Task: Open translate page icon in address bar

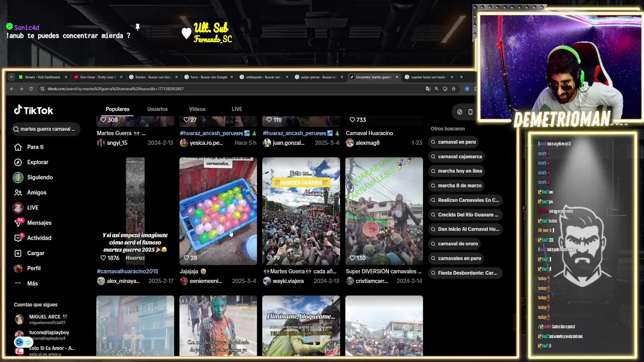Action: point(428,88)
